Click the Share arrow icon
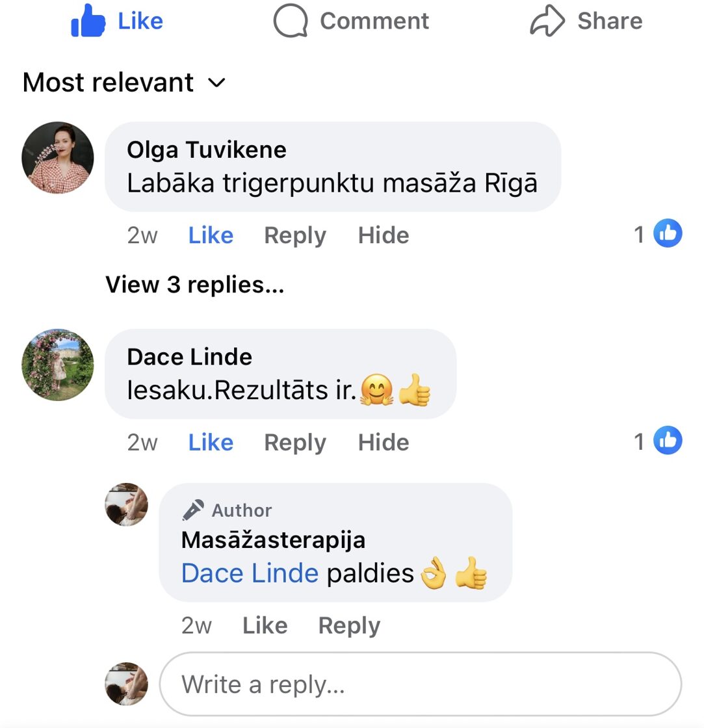Viewport: 704px width, 728px height. coord(549,21)
